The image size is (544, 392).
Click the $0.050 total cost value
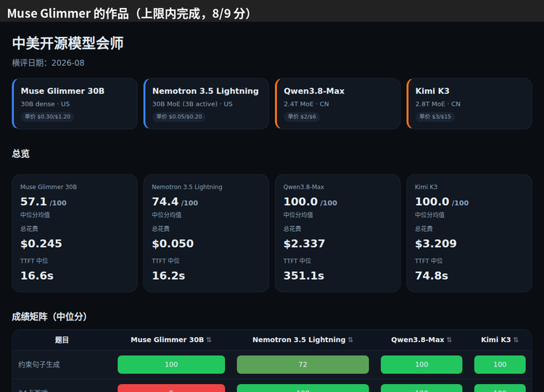tap(173, 243)
